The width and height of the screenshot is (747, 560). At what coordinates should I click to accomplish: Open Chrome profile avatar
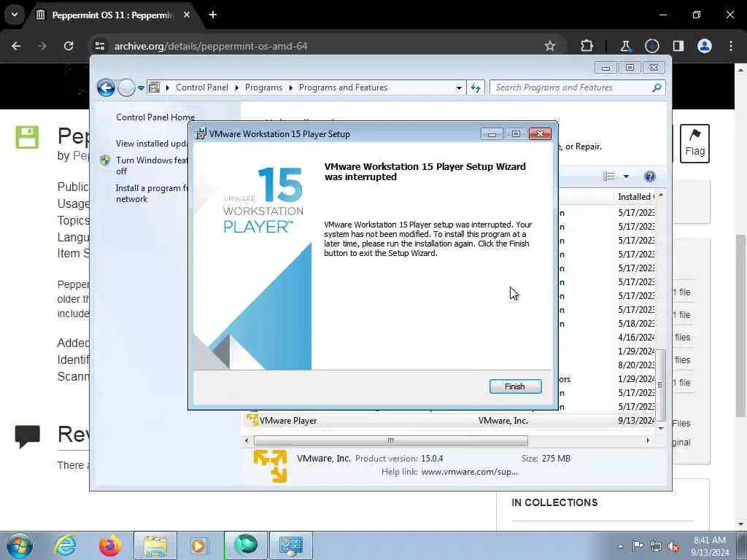[x=705, y=46]
